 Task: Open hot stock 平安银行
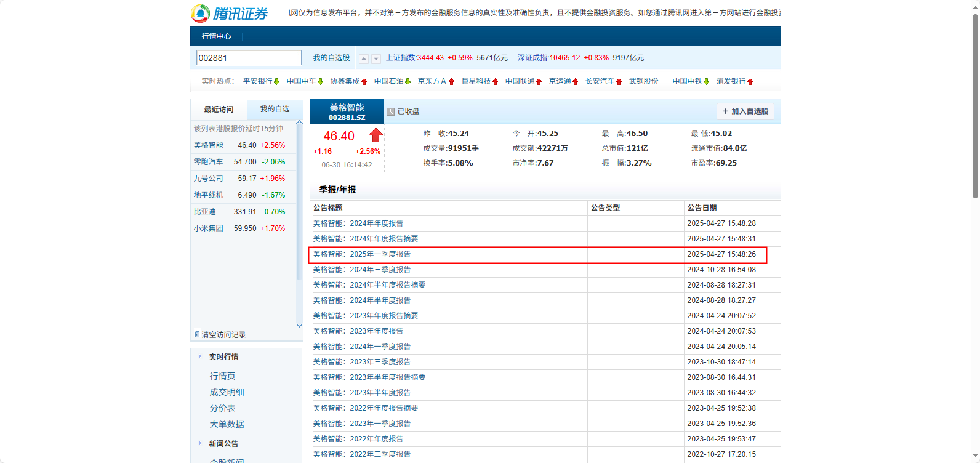tap(257, 81)
